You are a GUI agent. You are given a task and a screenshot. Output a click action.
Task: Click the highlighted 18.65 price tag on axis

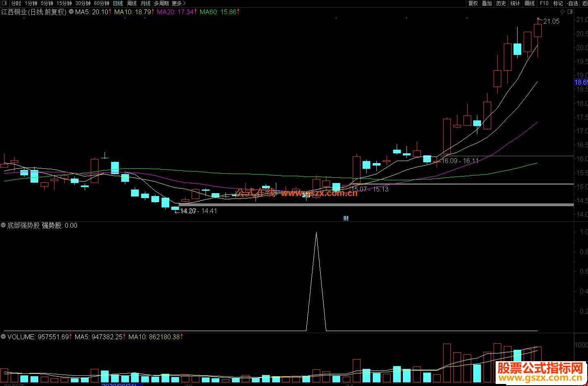pyautogui.click(x=581, y=82)
